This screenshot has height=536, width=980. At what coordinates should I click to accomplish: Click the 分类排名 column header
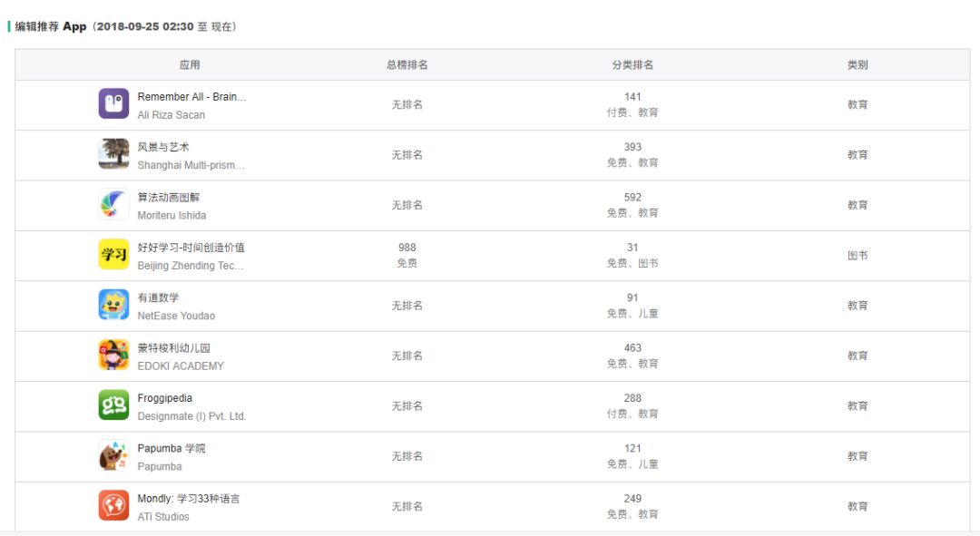tap(632, 64)
